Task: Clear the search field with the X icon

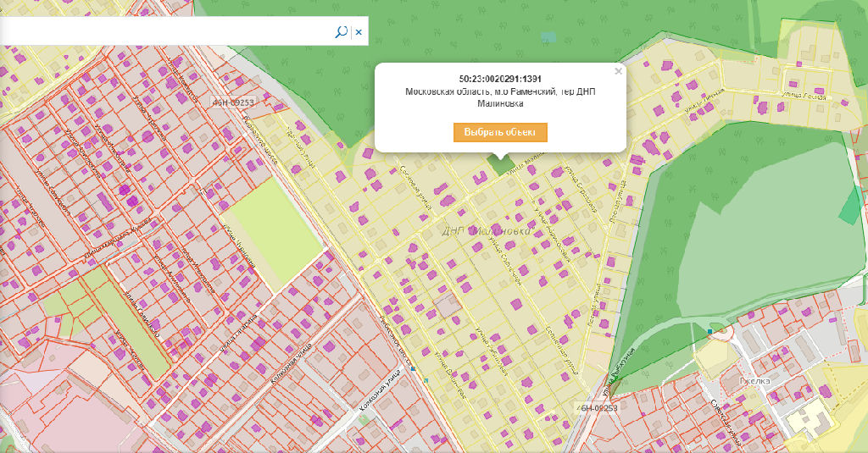Action: click(x=359, y=32)
